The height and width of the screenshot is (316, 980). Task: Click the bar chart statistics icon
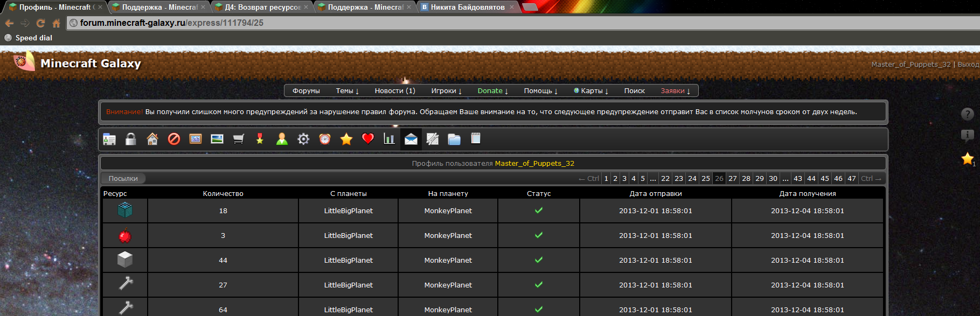[x=389, y=139]
